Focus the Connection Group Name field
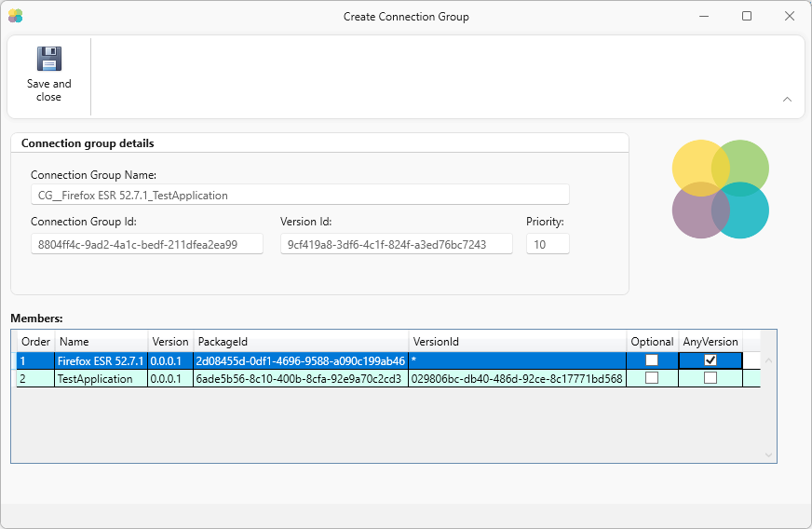This screenshot has height=529, width=812. pyautogui.click(x=299, y=195)
